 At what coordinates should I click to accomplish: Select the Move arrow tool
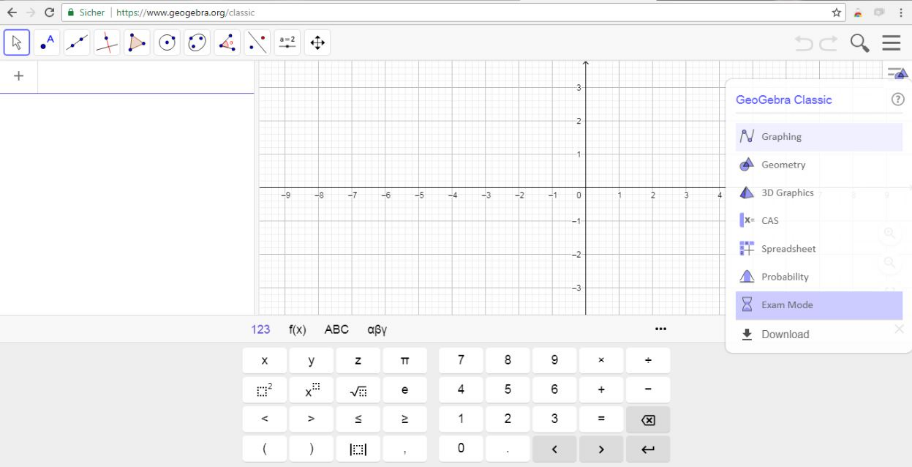point(17,42)
